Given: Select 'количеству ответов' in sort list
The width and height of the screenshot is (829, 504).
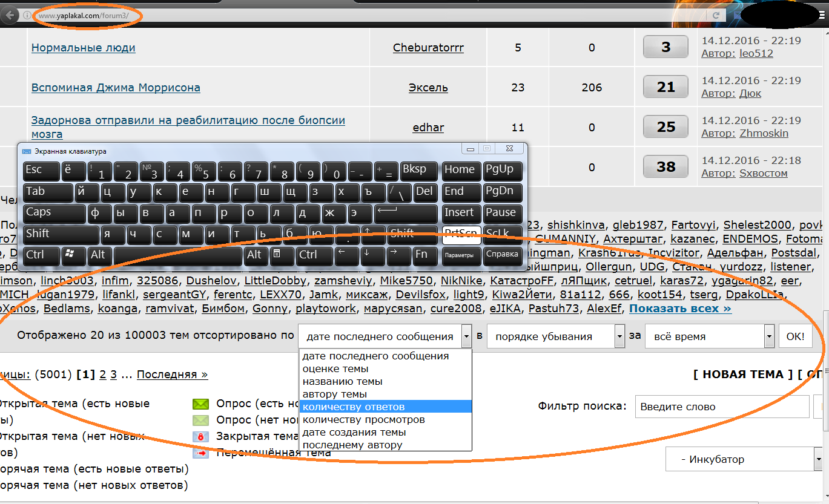Looking at the screenshot, I should coord(385,407).
